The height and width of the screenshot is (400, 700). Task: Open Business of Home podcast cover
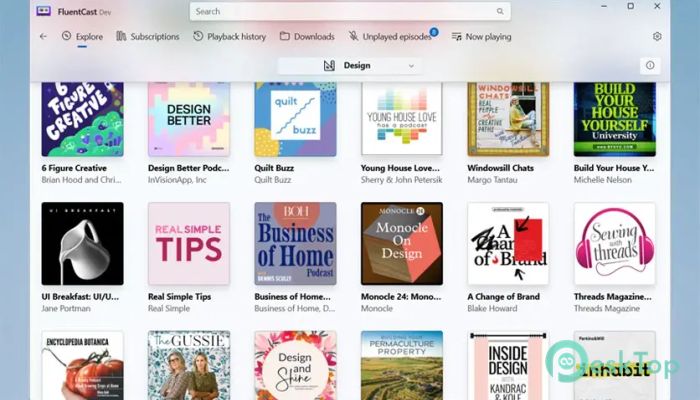(x=295, y=244)
